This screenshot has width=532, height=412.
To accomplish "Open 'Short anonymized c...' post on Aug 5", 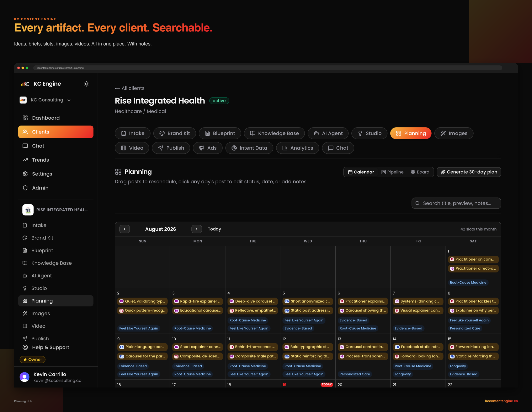I will pyautogui.click(x=308, y=301).
